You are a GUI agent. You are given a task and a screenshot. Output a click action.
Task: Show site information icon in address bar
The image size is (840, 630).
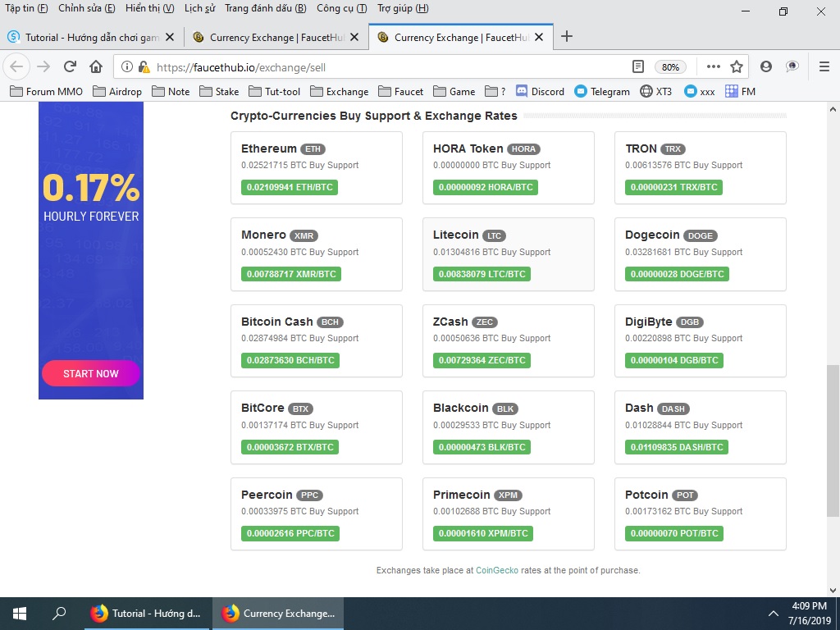pyautogui.click(x=126, y=67)
